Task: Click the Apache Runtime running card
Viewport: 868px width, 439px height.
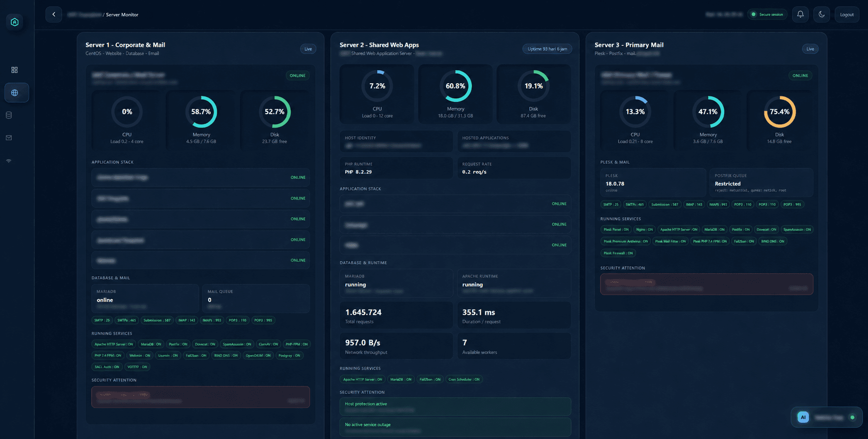Action: [514, 283]
